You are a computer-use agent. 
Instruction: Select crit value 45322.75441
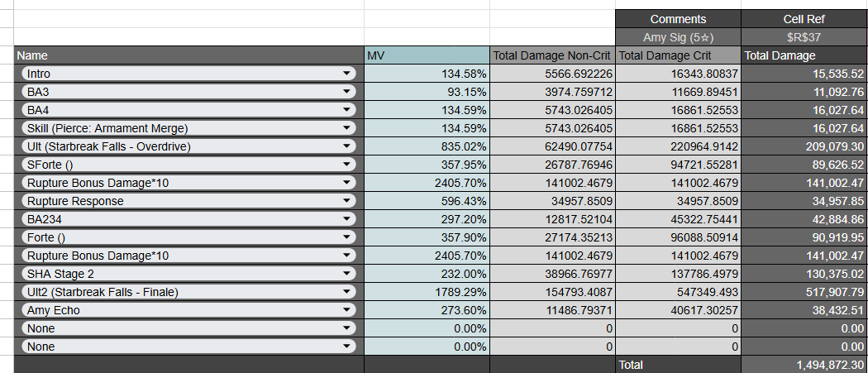[x=678, y=219]
